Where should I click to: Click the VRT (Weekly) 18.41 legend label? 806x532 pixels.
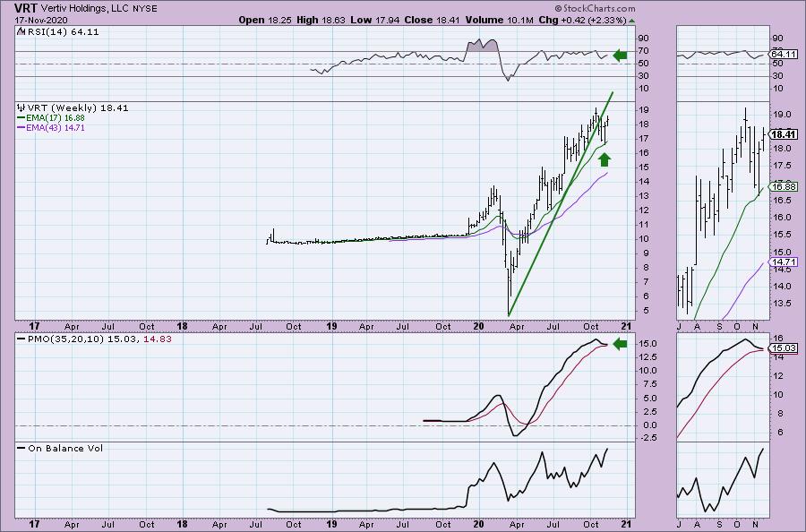click(78, 108)
